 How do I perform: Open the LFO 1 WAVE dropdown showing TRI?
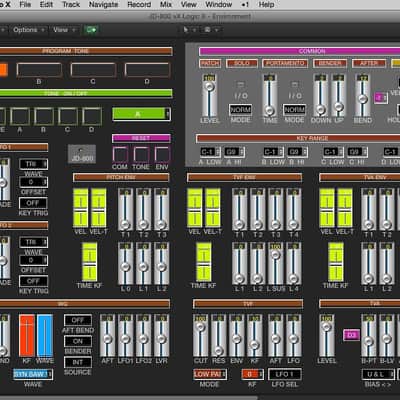pos(33,164)
